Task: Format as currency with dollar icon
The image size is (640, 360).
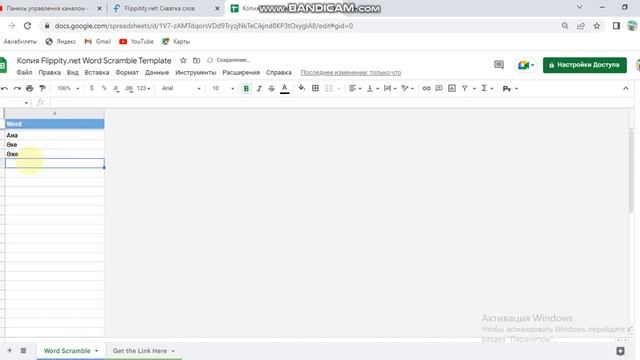Action: click(91, 89)
